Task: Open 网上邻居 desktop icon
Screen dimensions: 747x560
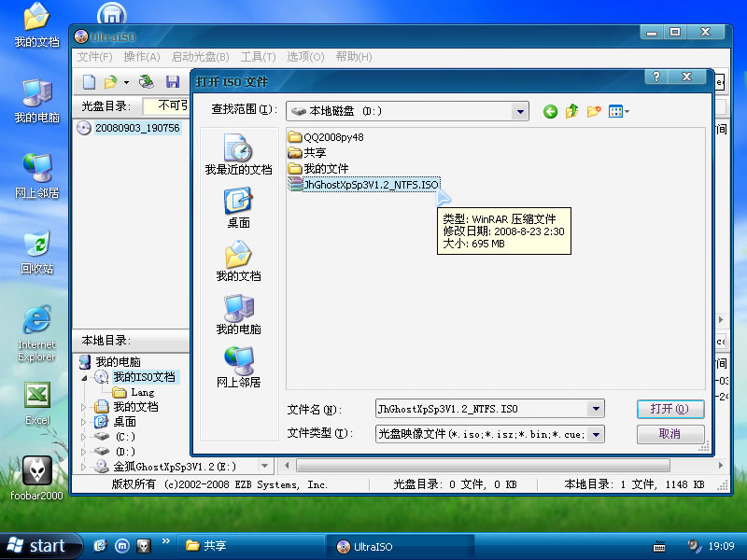Action: coord(36,176)
